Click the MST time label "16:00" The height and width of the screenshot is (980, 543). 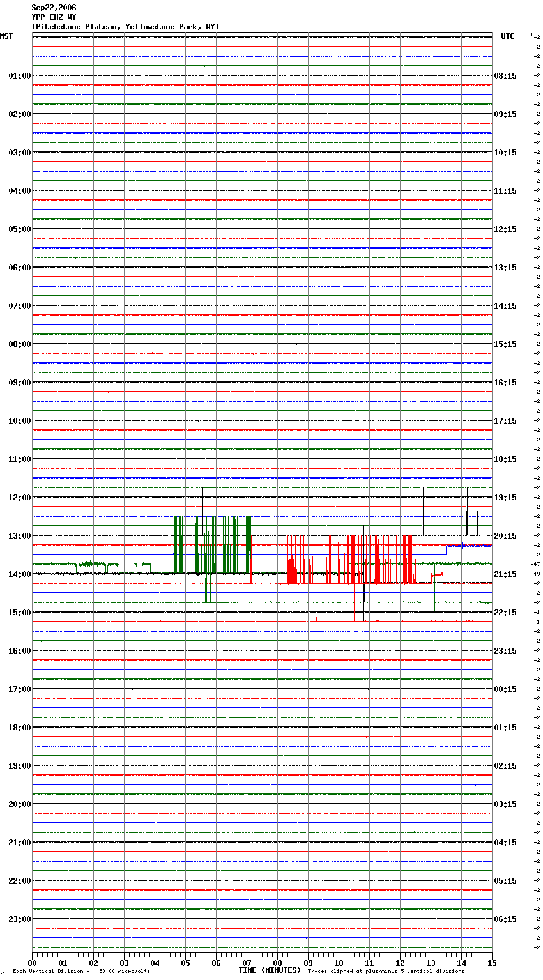[20, 651]
